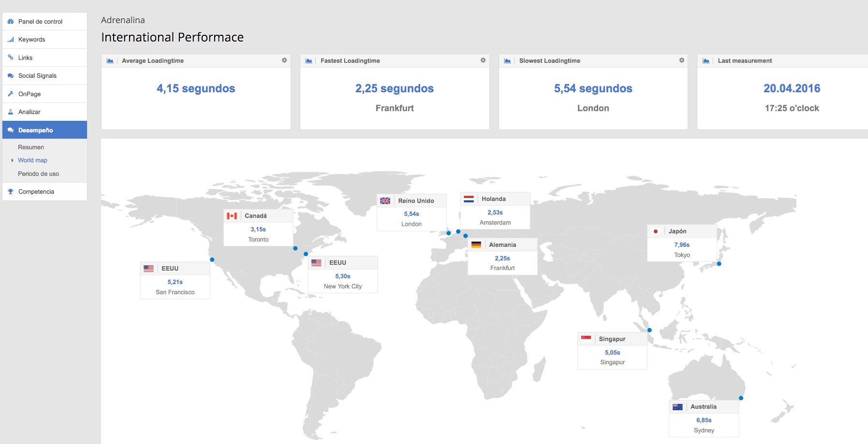Collapse the Desempeño menu section
Screen dimensions: 868x444
(x=36, y=130)
